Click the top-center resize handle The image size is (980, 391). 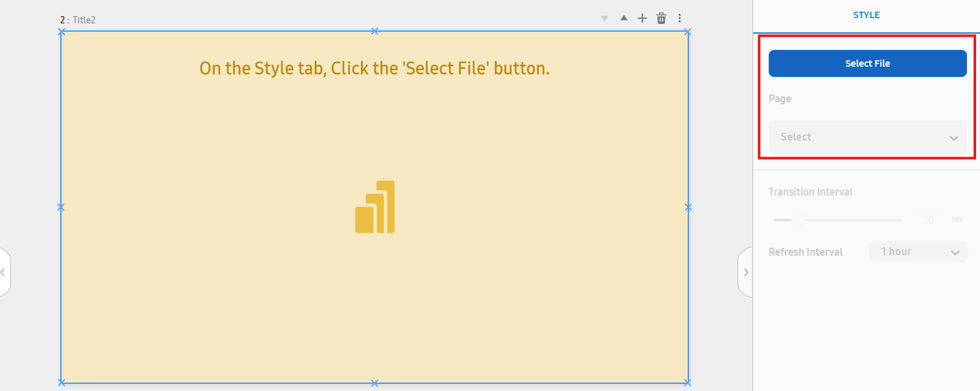coord(374,31)
